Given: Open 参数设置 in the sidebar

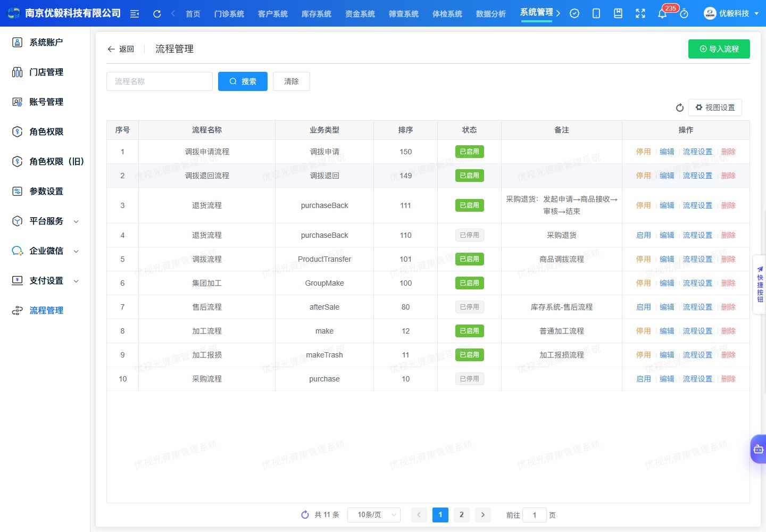Looking at the screenshot, I should pos(45,192).
